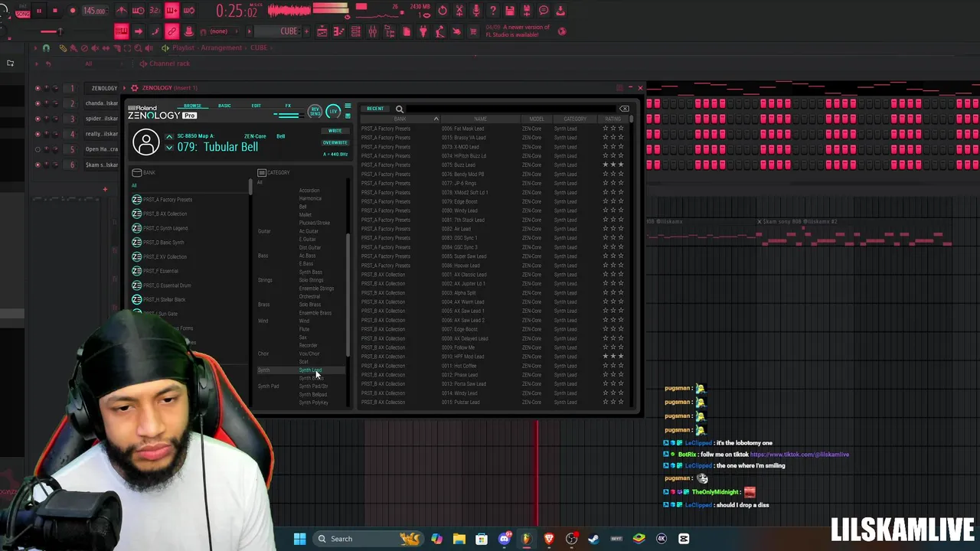
Task: Click the user profile avatar icon
Action: tap(145, 142)
